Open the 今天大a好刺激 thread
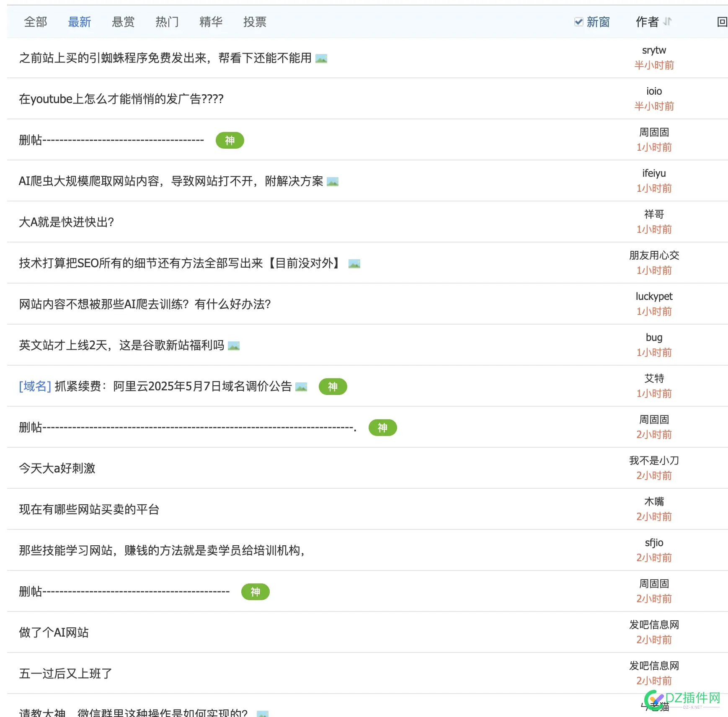 pyautogui.click(x=57, y=469)
